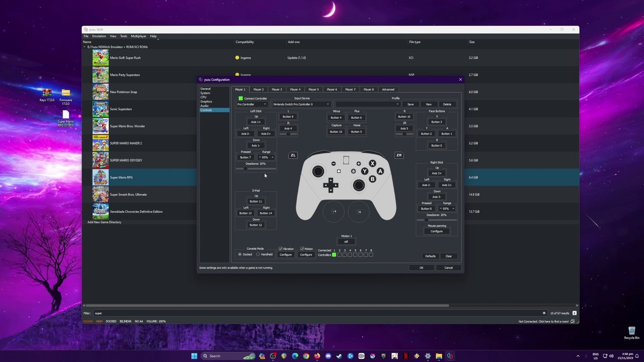
Task: Adjust the Left Stick Range spinbox
Action: click(x=266, y=157)
